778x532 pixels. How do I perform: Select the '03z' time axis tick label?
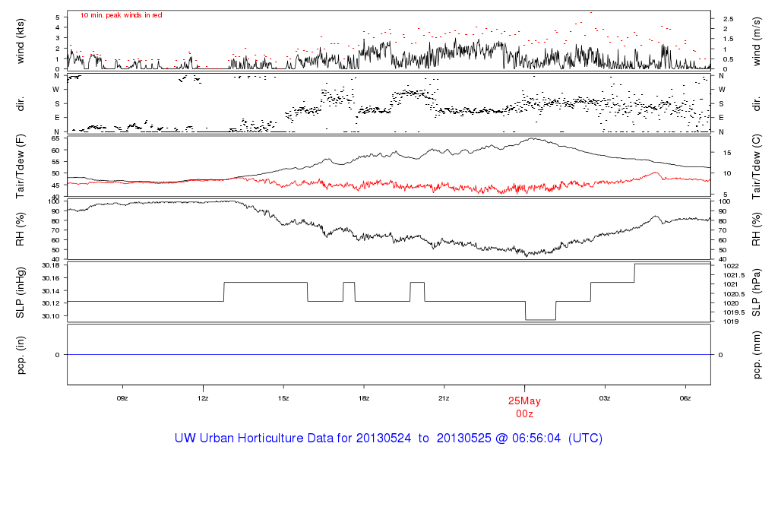point(605,398)
